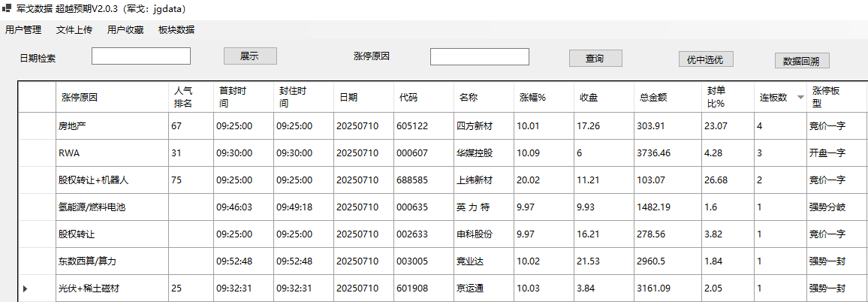Click stock name 英 力 特
868x302 pixels.
484,207
